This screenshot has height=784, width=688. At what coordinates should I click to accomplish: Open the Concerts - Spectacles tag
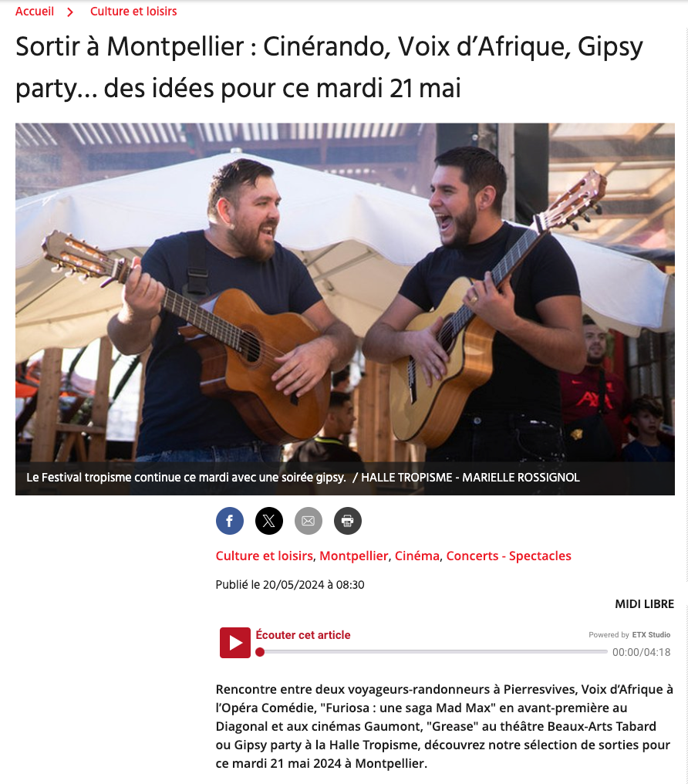[x=508, y=556]
